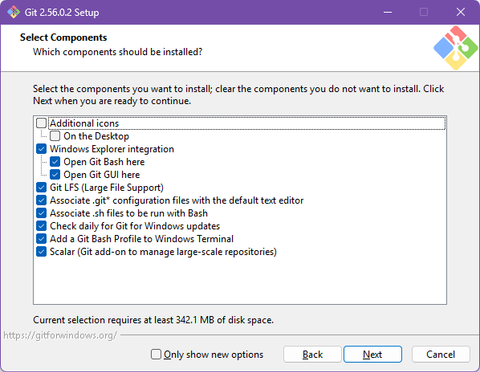Image resolution: width=480 pixels, height=372 pixels.
Task: Enable the Additional icons checkbox
Action: 41,123
